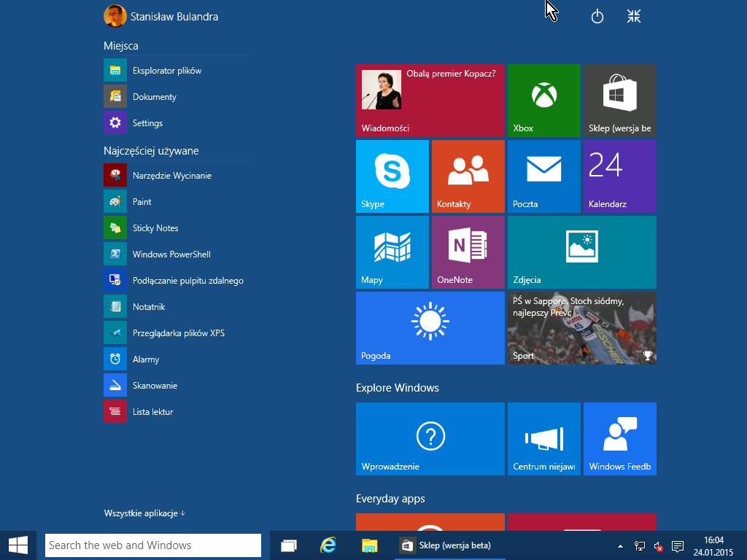
Task: Click the Search the web and Windows box
Action: (153, 545)
